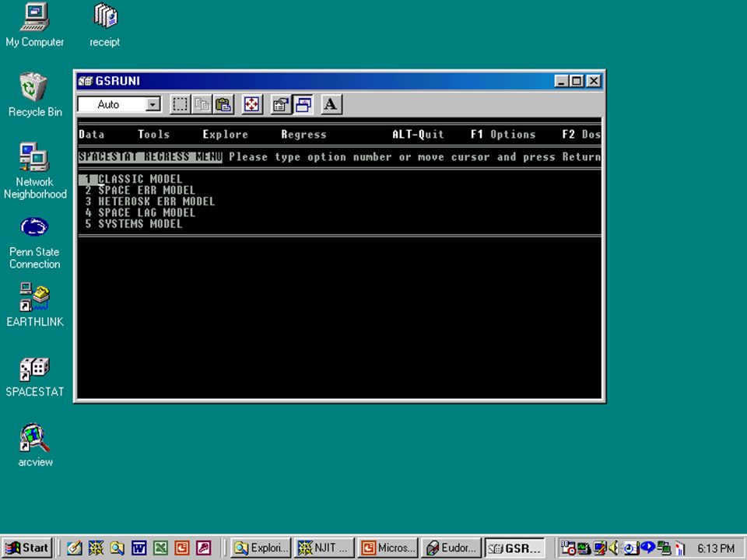Click the GSRUNI title bar system icon
This screenshot has width=747, height=560.
[86, 81]
